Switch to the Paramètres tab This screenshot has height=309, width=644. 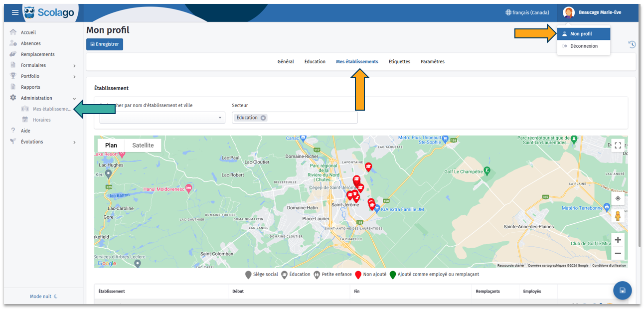[x=433, y=62]
